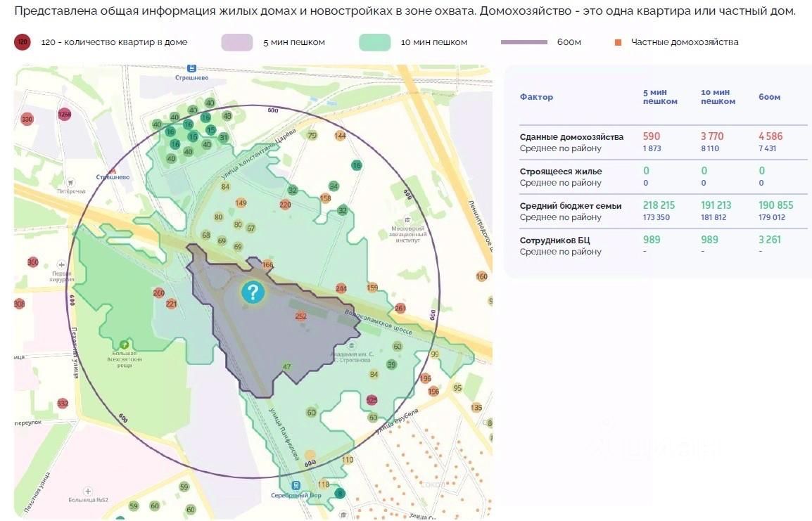The width and height of the screenshot is (812, 521).
Task: Click the 79 apartment marker
Action: point(312,136)
